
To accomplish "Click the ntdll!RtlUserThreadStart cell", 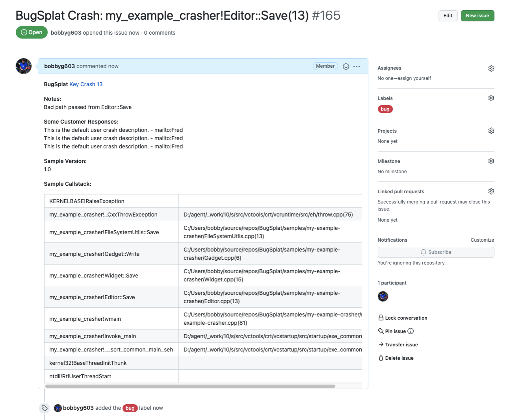I will tap(111, 376).
